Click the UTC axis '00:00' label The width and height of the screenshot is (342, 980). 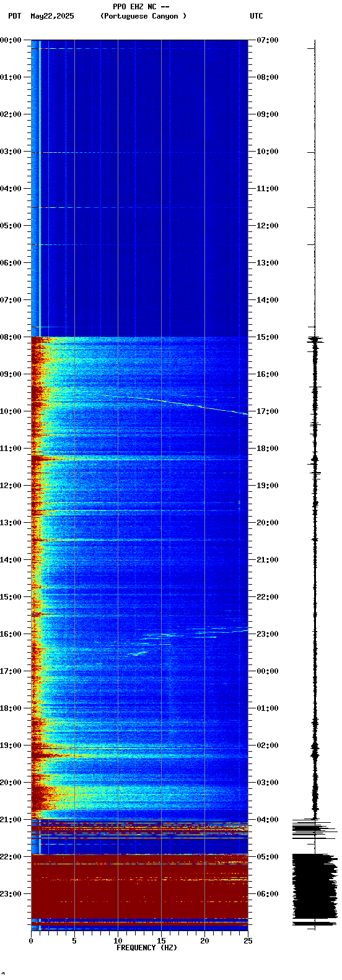pos(268,671)
